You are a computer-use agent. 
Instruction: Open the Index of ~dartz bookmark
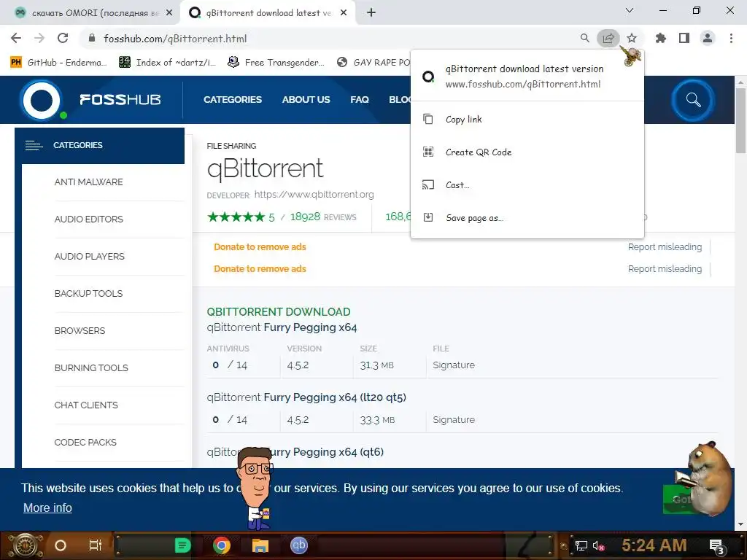click(x=168, y=63)
